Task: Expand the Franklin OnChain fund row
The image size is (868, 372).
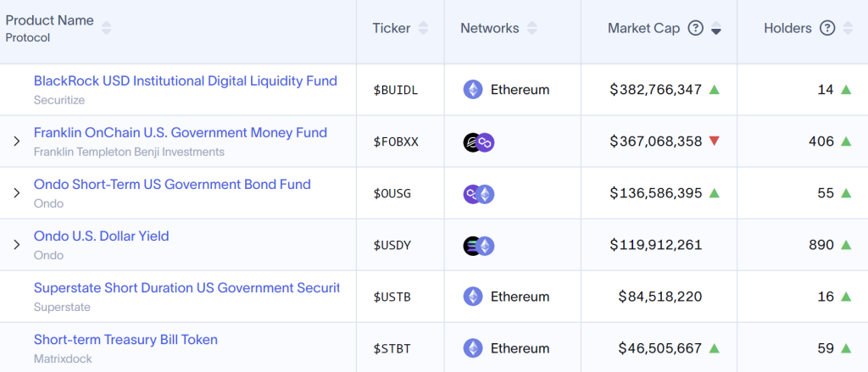Action: [16, 142]
